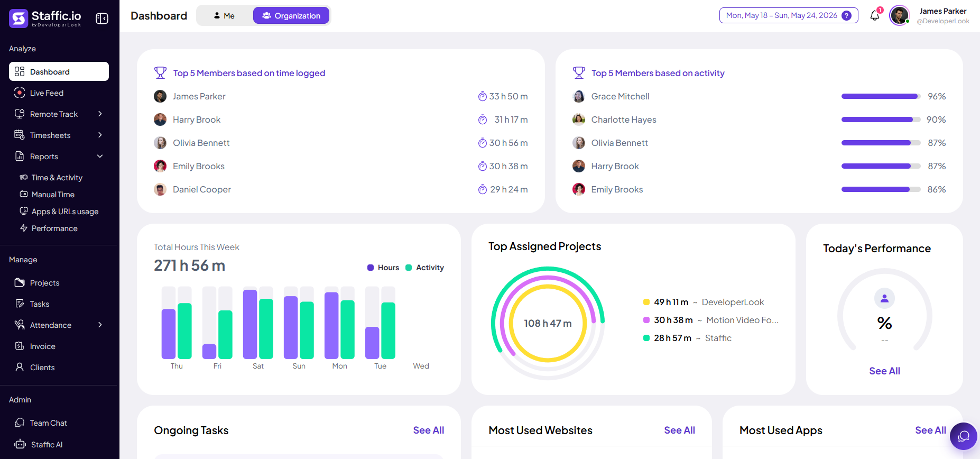Viewport: 980px width, 459px height.
Task: Click See All for Most Used Websites
Action: (x=679, y=430)
